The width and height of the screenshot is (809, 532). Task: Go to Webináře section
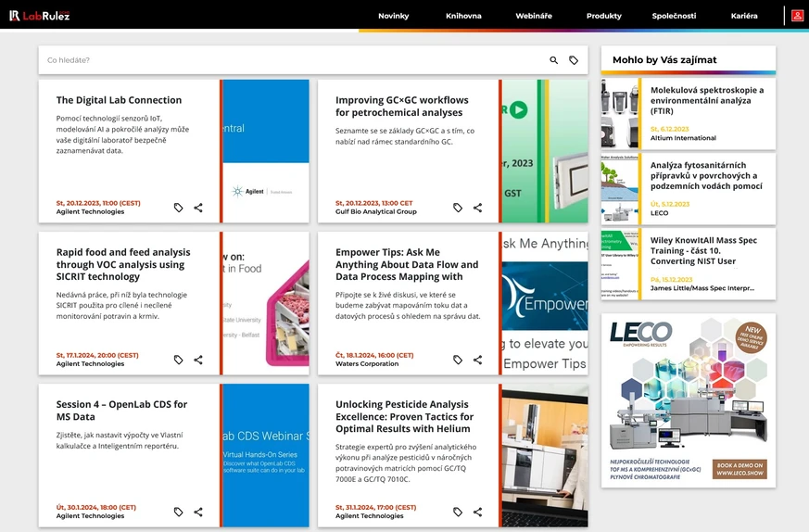pos(534,16)
